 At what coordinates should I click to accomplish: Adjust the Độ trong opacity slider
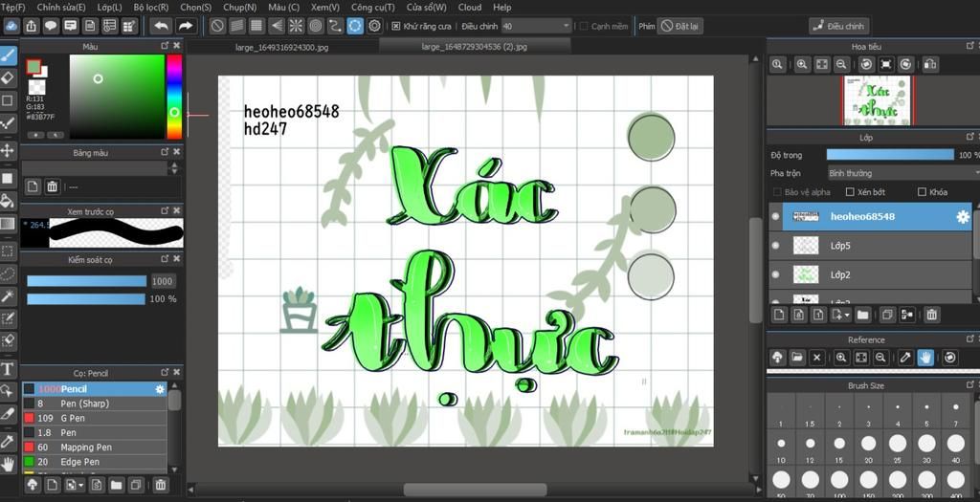point(890,155)
